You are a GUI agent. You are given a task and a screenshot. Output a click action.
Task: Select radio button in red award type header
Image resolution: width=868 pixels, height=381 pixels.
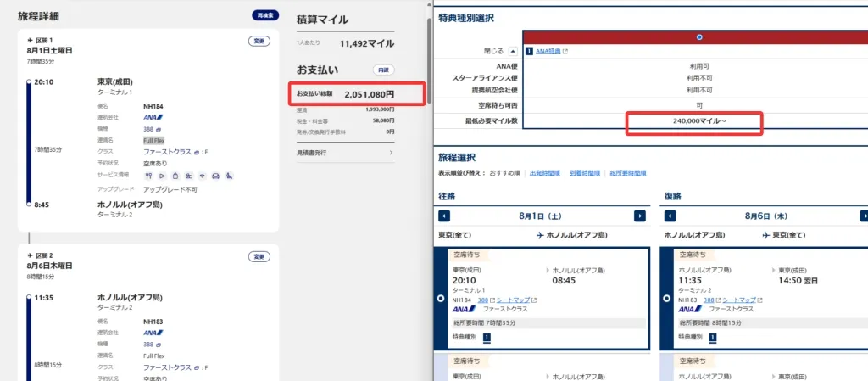pos(699,37)
